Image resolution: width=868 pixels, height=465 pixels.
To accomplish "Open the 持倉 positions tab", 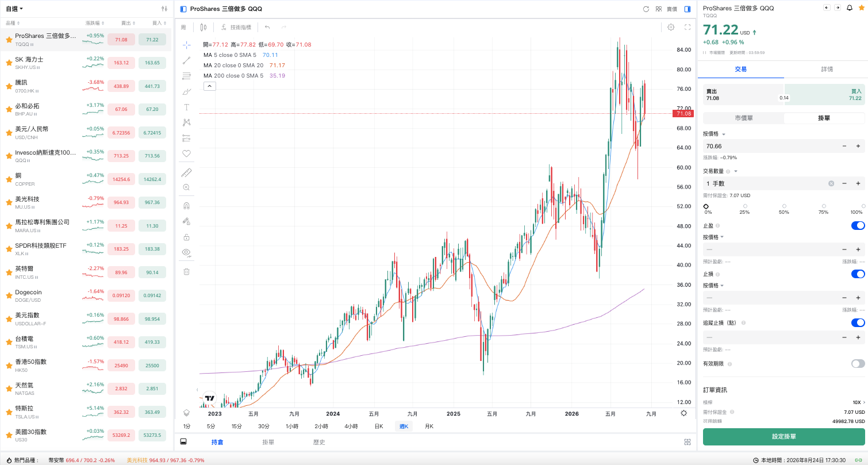I will point(217,442).
